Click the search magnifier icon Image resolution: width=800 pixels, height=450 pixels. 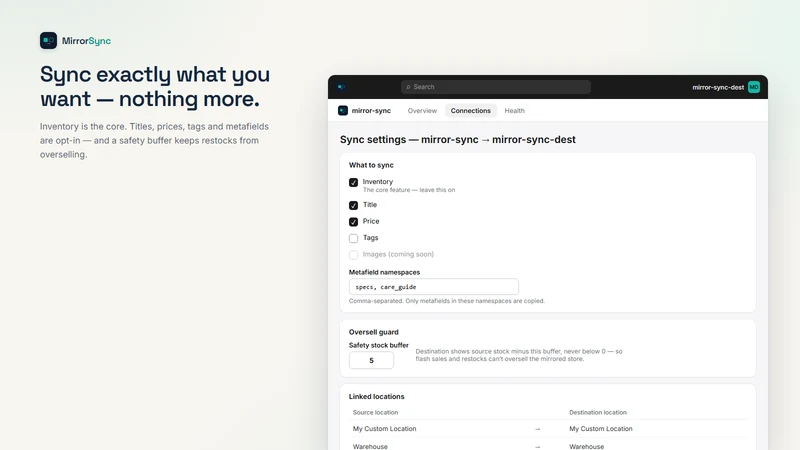click(408, 87)
